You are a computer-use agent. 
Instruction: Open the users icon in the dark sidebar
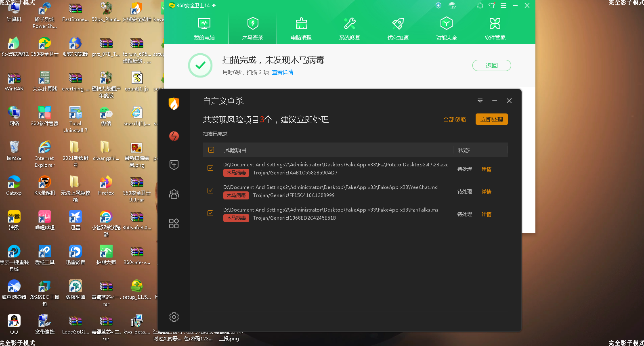[x=174, y=194]
